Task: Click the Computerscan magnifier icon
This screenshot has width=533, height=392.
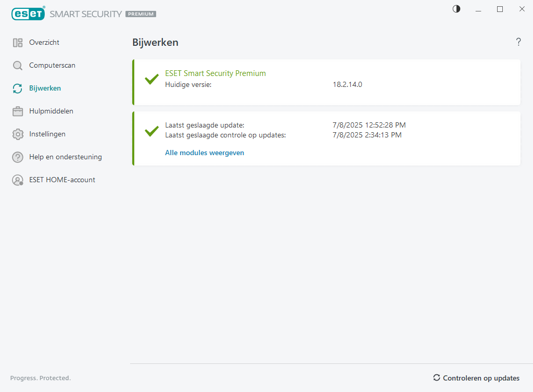Action: (x=18, y=66)
